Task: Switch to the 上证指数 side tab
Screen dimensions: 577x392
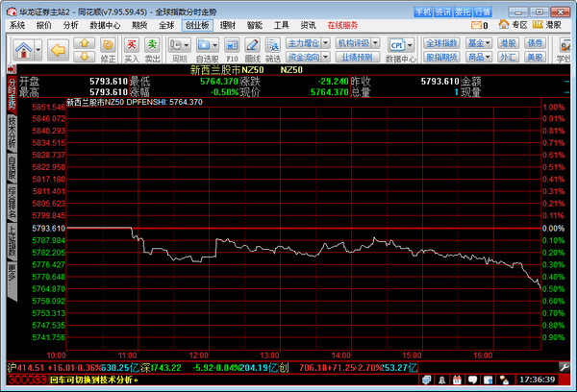Action: click(x=12, y=241)
